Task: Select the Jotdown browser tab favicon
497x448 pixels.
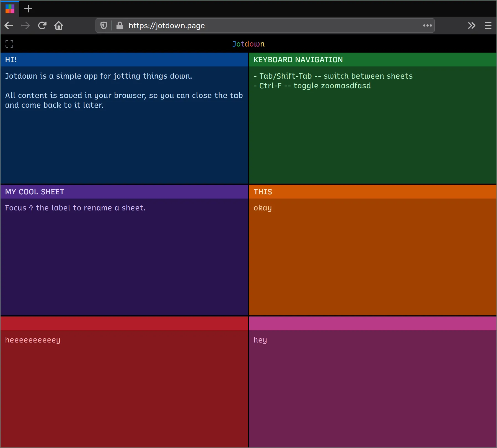Action: [10, 9]
